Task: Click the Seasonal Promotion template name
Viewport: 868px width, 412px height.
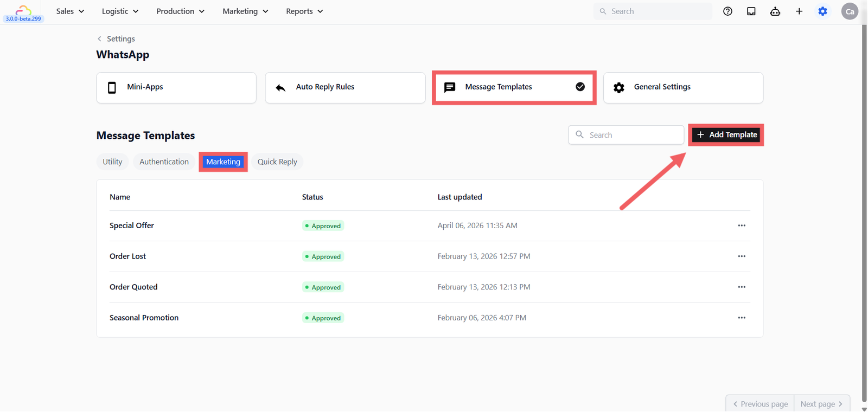Action: point(144,318)
